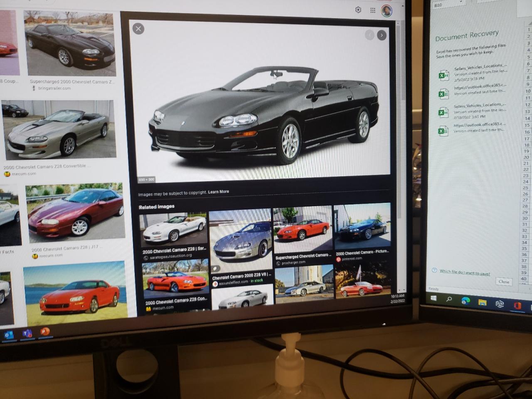
Task: Select recovered Sellers_Vehicles_Locations file dated 2/18/2022
Action: [x=472, y=111]
